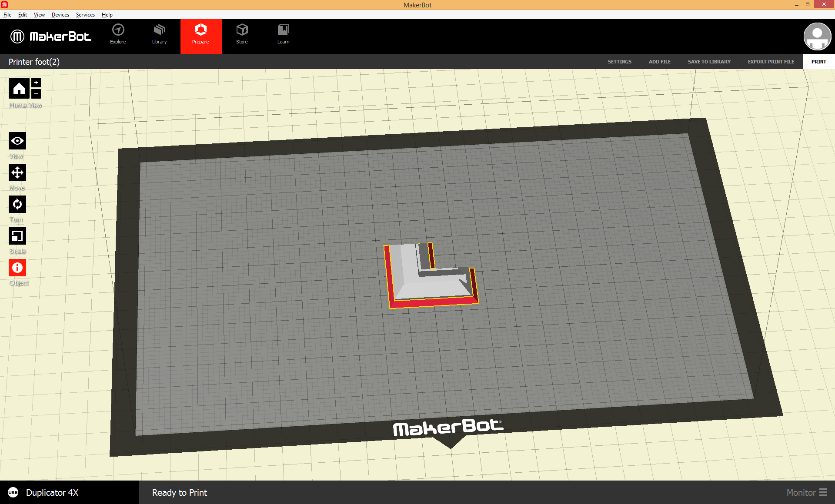Click the Printer foot(2) file title
Screen dimensions: 835x504
coord(34,62)
